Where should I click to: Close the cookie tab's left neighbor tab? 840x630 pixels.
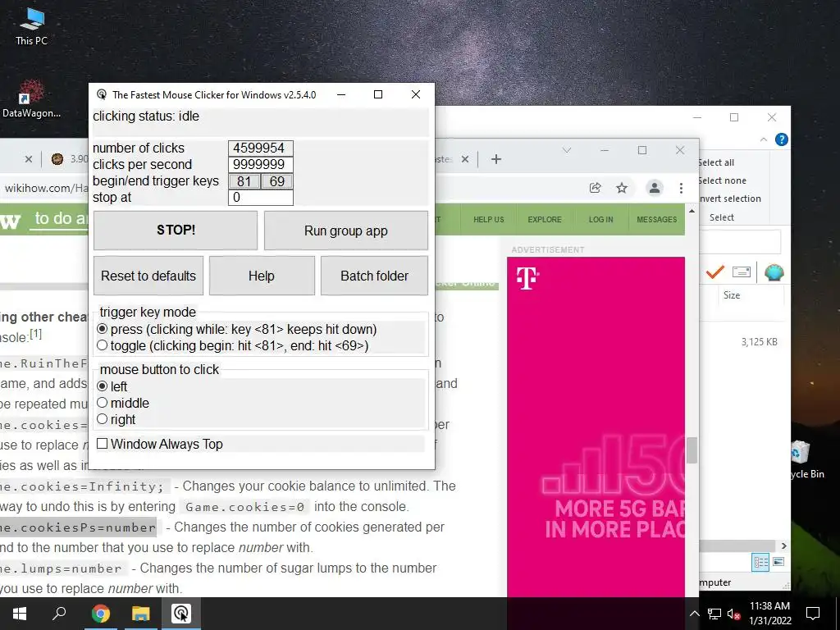(29, 159)
